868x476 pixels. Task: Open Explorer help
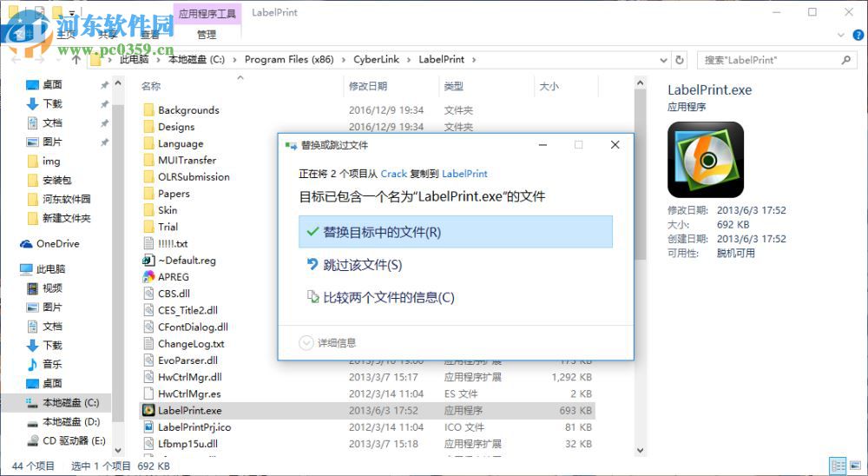click(858, 35)
